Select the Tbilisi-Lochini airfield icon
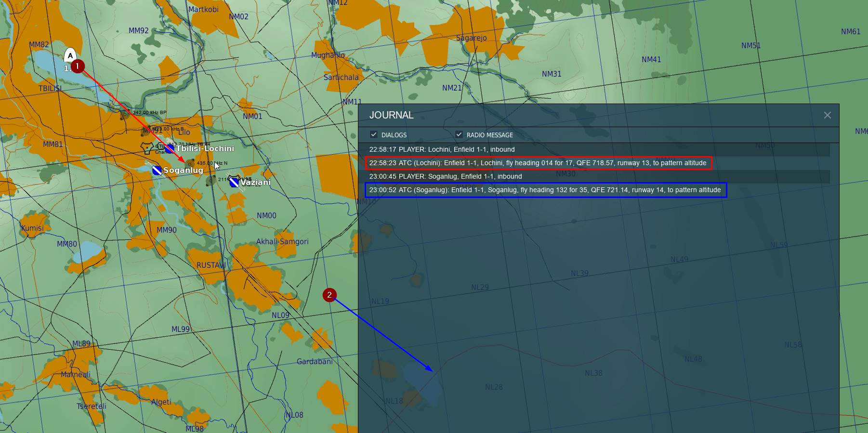Image resolution: width=868 pixels, height=433 pixels. [170, 148]
